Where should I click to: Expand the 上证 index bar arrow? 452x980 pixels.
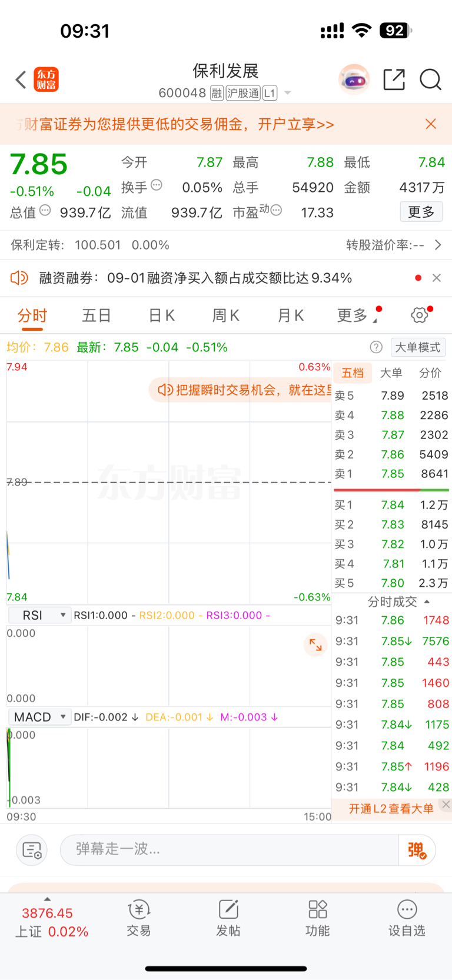(48, 899)
